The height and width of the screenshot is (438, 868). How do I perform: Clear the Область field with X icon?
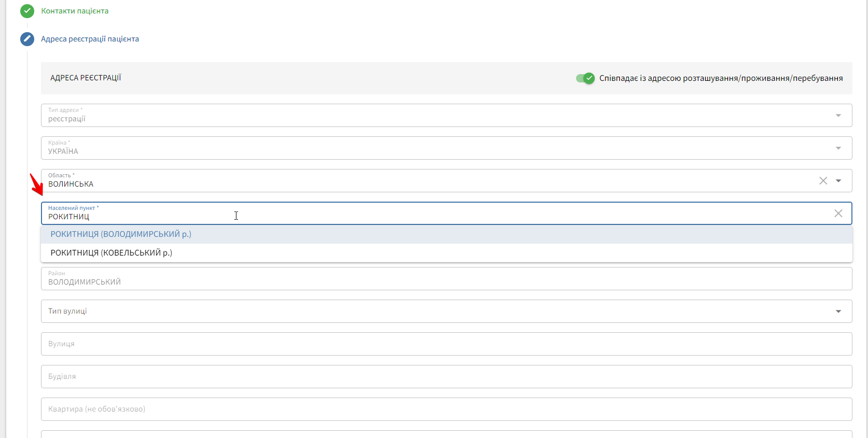point(823,181)
